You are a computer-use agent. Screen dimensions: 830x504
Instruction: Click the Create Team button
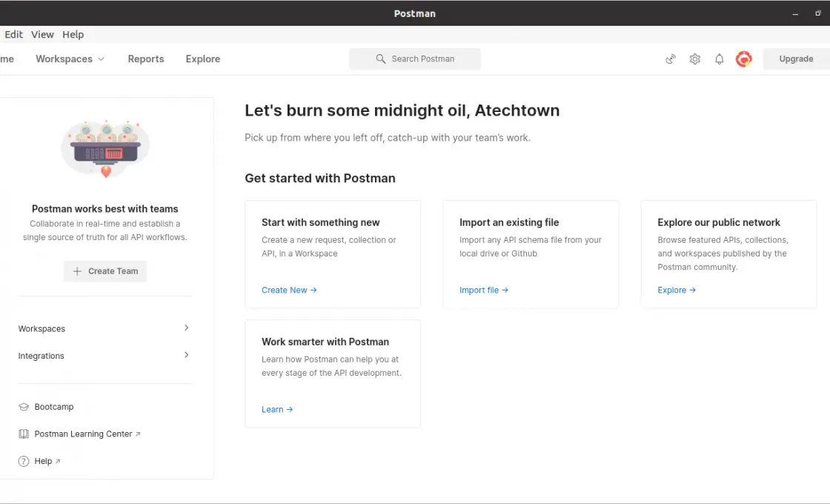pyautogui.click(x=105, y=271)
